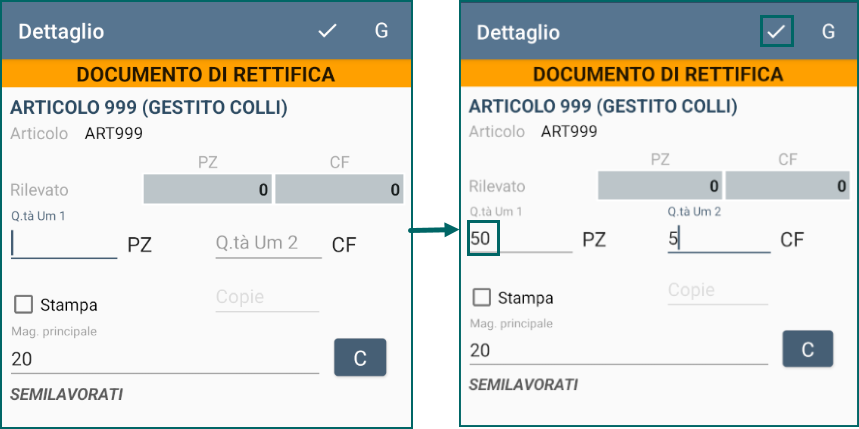
Task: Tick the Stampa checkbox on left screen
Action: coord(24,305)
